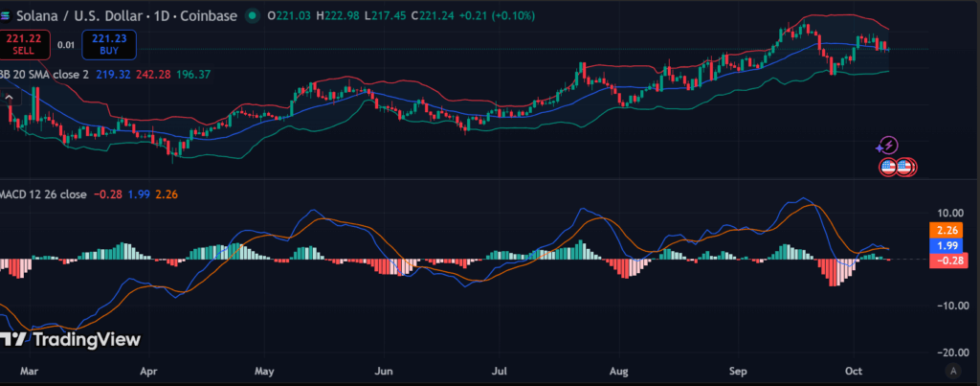Click the green market status dot after Coinbase
The height and width of the screenshot is (386, 980).
tap(251, 16)
